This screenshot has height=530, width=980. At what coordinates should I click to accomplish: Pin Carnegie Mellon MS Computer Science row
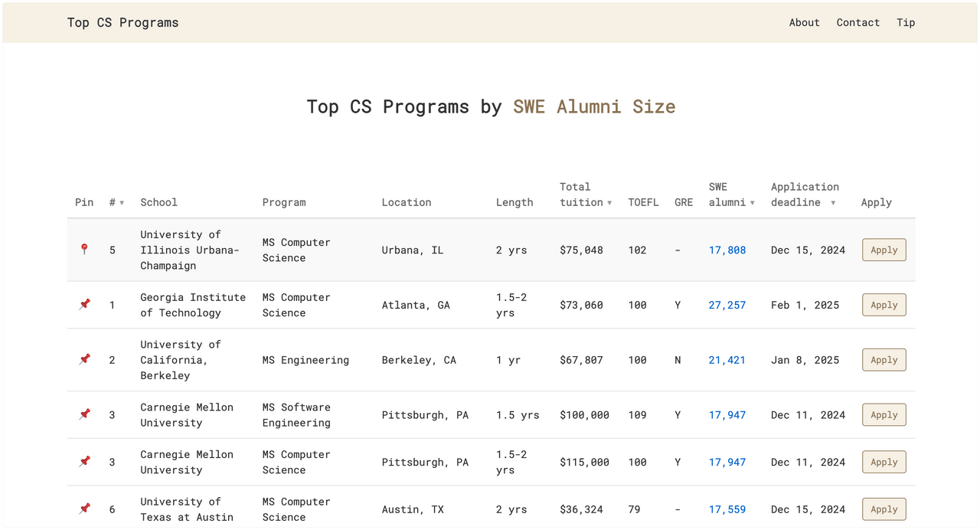(x=84, y=462)
